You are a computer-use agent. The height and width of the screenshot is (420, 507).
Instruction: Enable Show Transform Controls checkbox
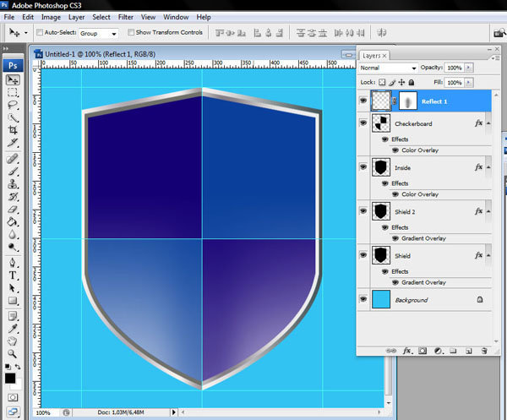131,32
